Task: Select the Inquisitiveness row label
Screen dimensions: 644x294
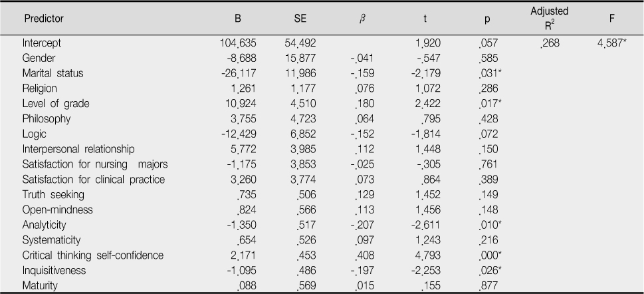Action: 54,270
